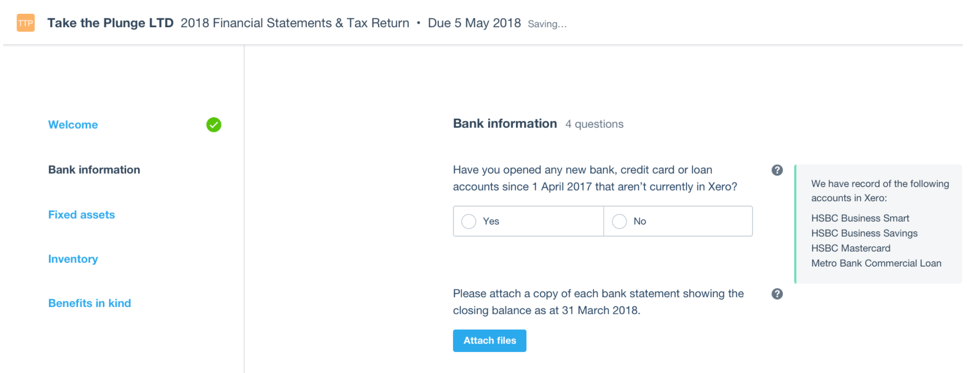Screen dimensions: 972x373
Task: Go to the Welcome section
Action: (73, 125)
